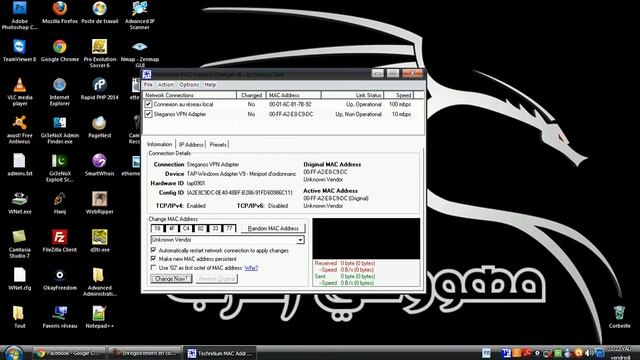Sort by Network Connections column header
The width and height of the screenshot is (640, 360).
[x=190, y=95]
